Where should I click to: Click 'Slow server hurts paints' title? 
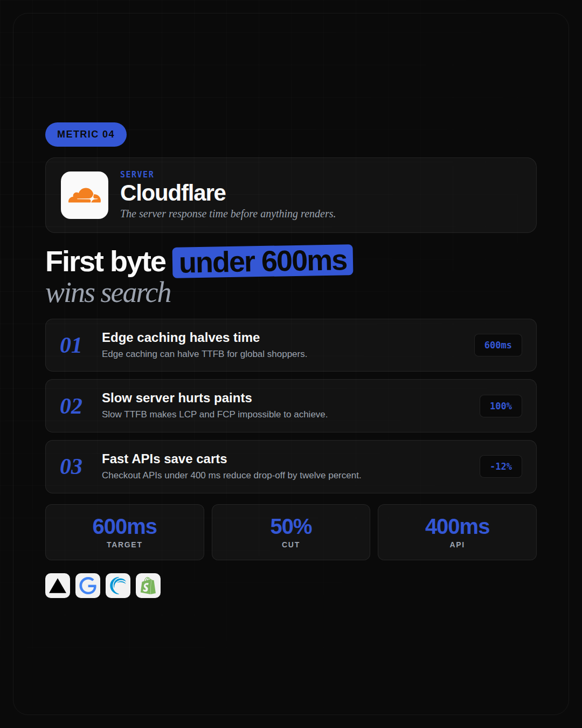pyautogui.click(x=177, y=398)
